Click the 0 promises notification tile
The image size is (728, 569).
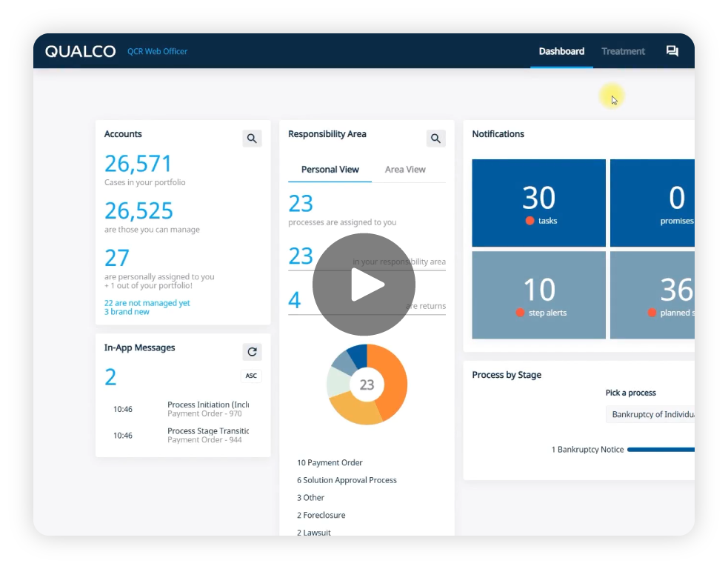(652, 203)
